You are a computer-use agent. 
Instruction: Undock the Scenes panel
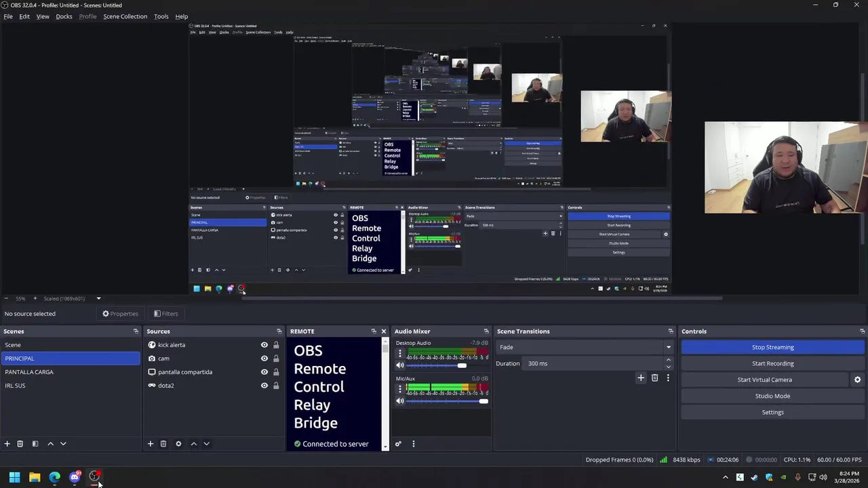tap(136, 331)
